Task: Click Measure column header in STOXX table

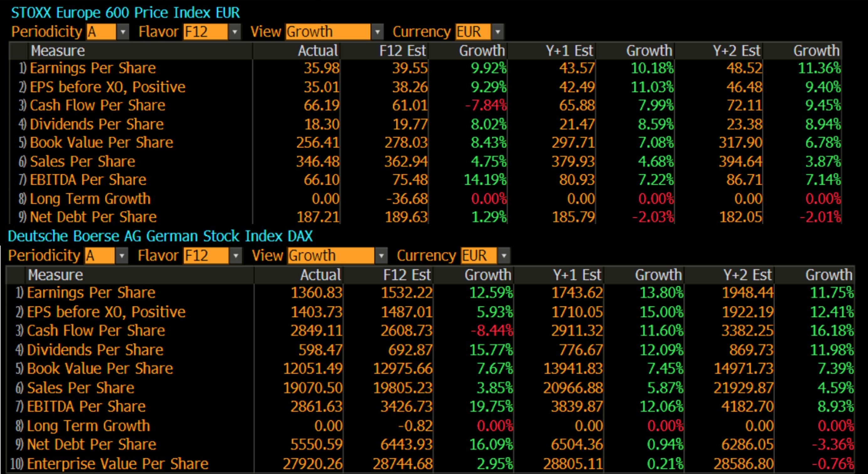Action: [58, 51]
